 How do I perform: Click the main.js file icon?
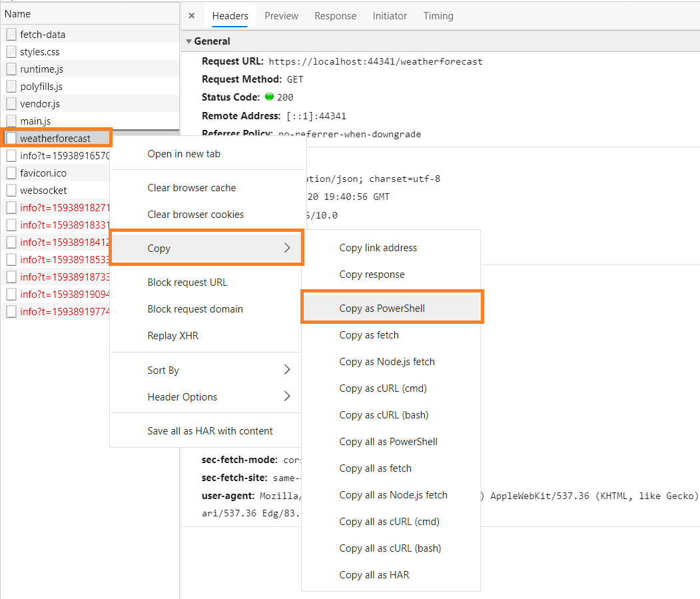click(11, 121)
